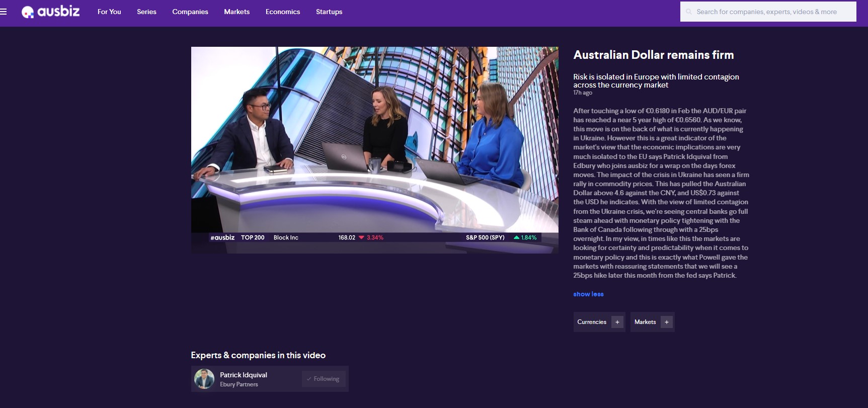The width and height of the screenshot is (868, 408).
Task: Open the hamburger menu icon
Action: coord(4,12)
